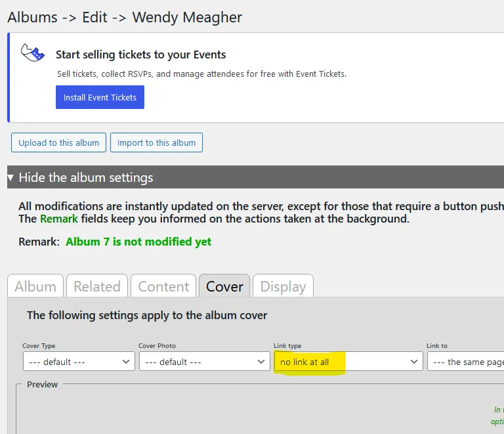This screenshot has width=504, height=434.
Task: Click the Cover Type dropdown arrow
Action: 126,362
